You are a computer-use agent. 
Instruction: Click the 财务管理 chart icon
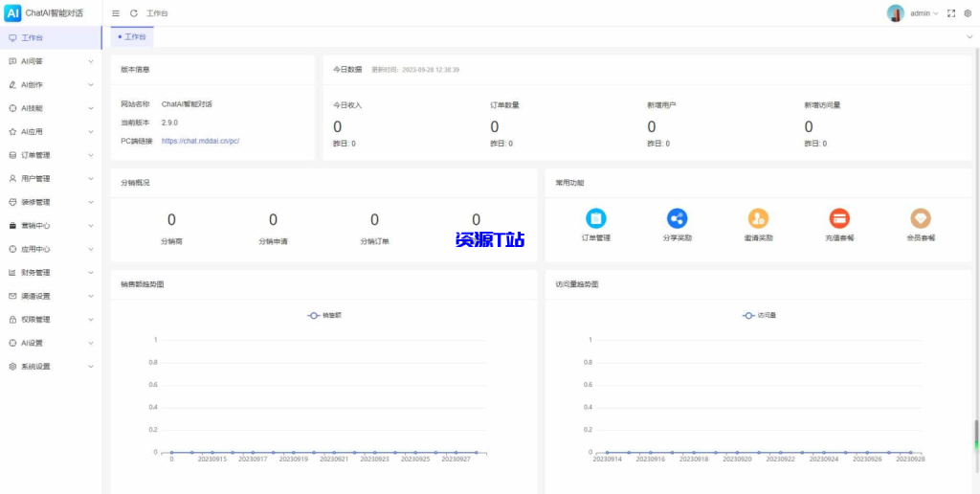point(12,273)
